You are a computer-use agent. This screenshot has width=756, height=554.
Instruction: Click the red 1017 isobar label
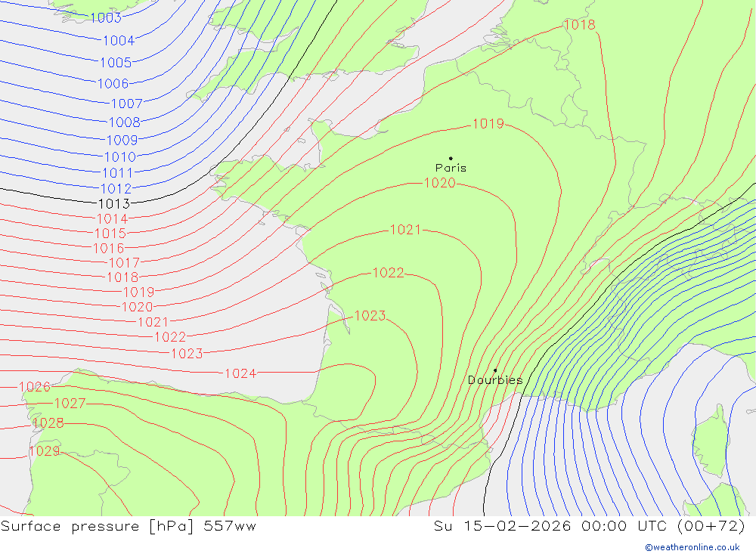[124, 263]
